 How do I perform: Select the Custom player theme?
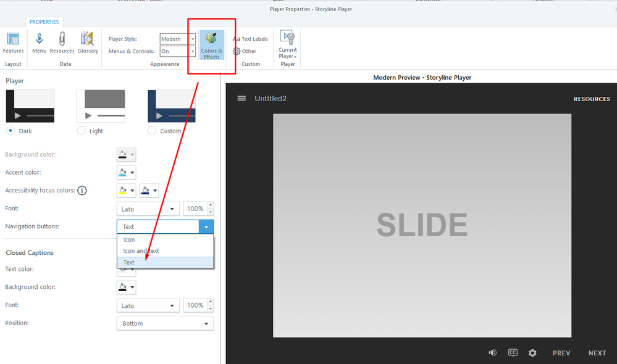(152, 131)
